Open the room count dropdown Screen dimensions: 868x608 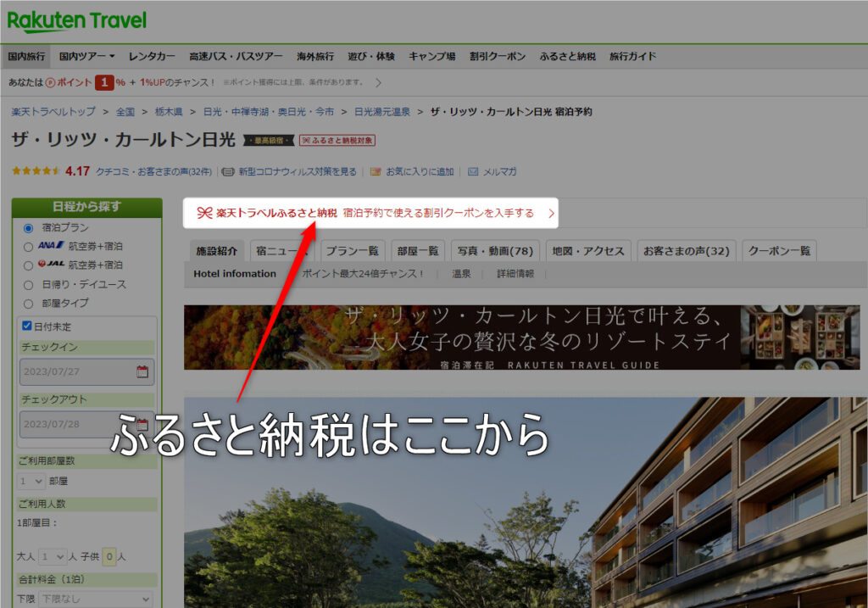[31, 481]
